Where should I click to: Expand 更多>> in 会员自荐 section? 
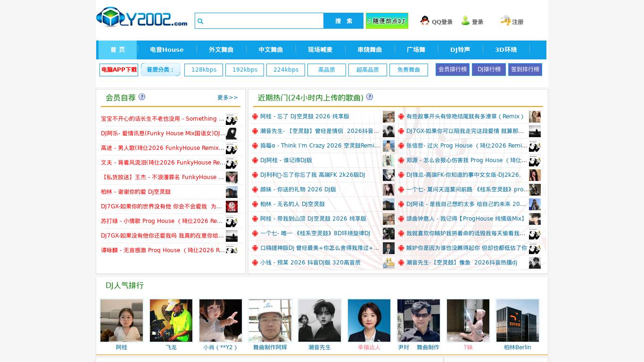[227, 98]
